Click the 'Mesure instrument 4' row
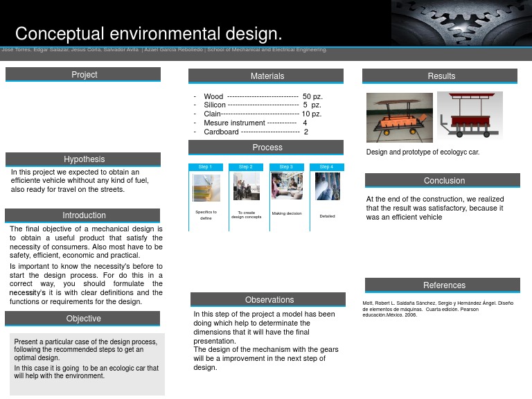532x399 pixels. point(250,123)
